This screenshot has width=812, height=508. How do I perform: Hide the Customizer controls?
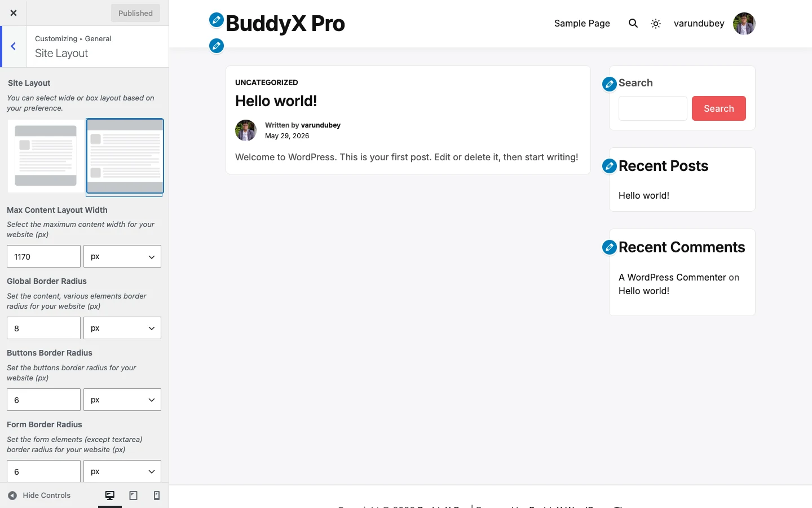(39, 495)
